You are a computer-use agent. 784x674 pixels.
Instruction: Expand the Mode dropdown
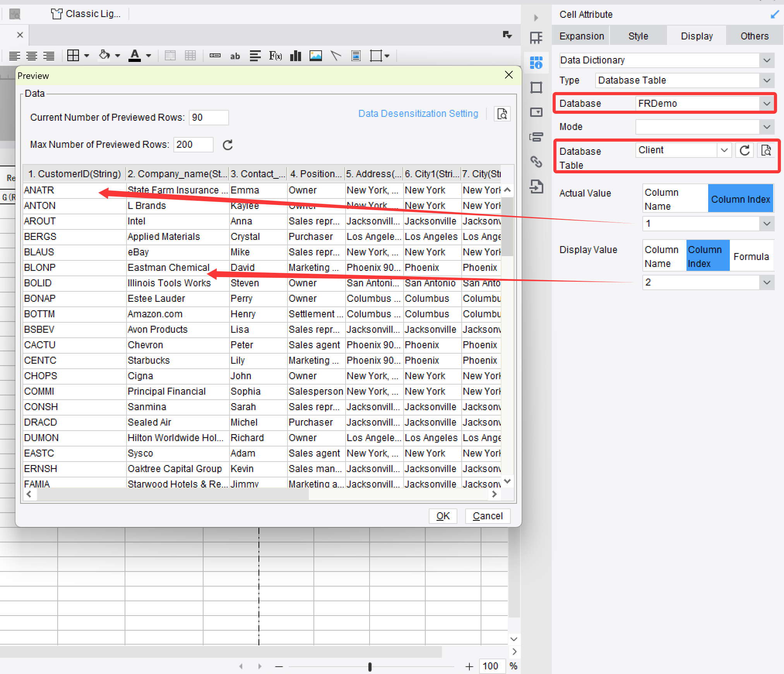(767, 127)
